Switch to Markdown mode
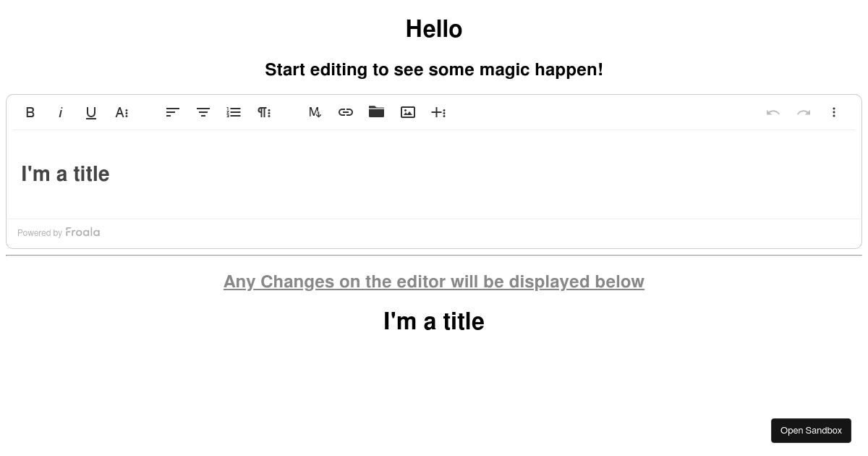This screenshot has height=456, width=868. [x=315, y=112]
